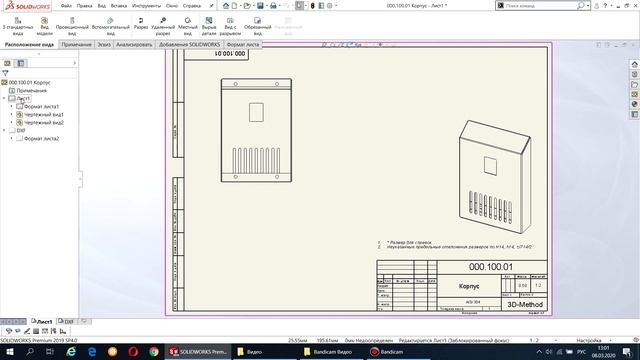
Task: Open the Инструменты menu
Action: 146,6
